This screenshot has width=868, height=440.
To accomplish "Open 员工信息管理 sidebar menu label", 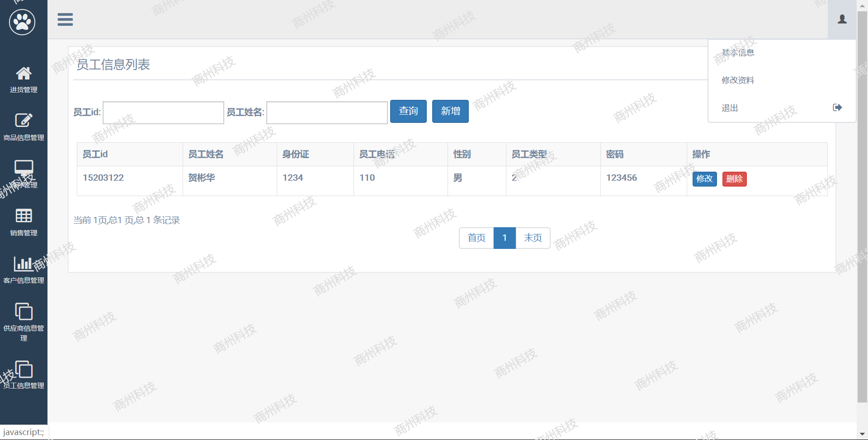I will click(24, 385).
